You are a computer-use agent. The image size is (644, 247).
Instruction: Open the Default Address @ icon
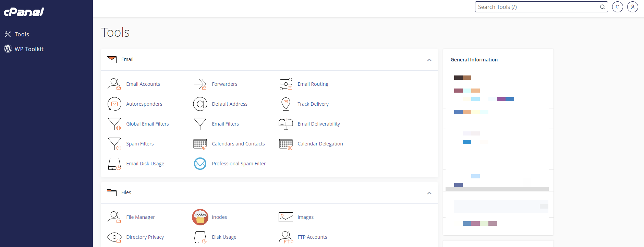[200, 104]
